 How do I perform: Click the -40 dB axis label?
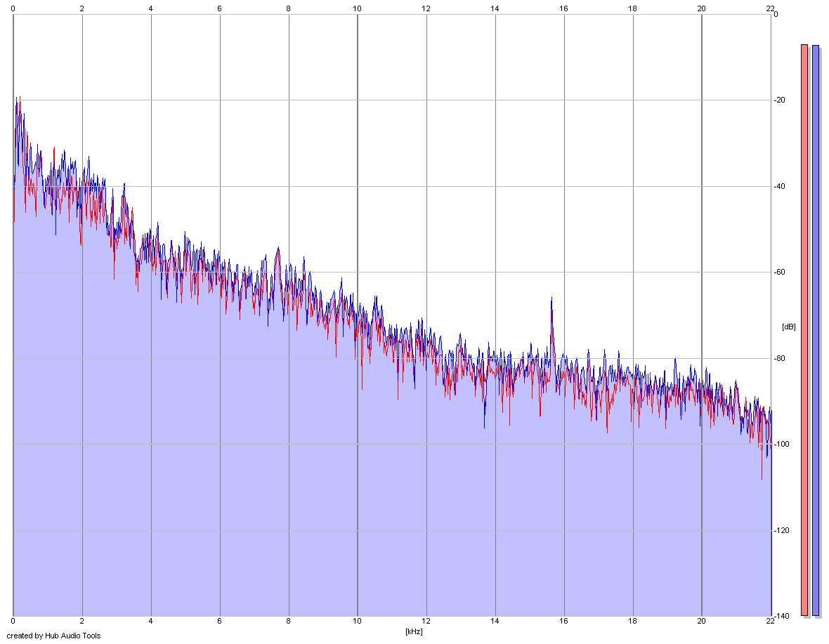(780, 186)
